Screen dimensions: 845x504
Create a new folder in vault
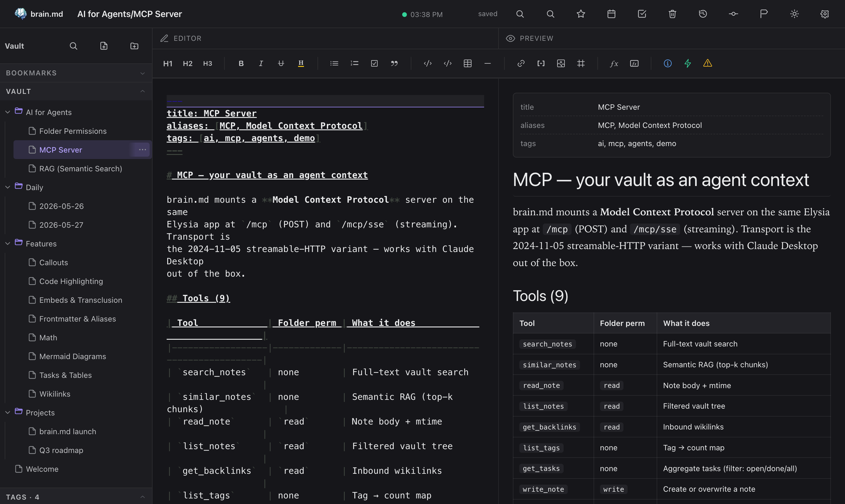click(134, 46)
